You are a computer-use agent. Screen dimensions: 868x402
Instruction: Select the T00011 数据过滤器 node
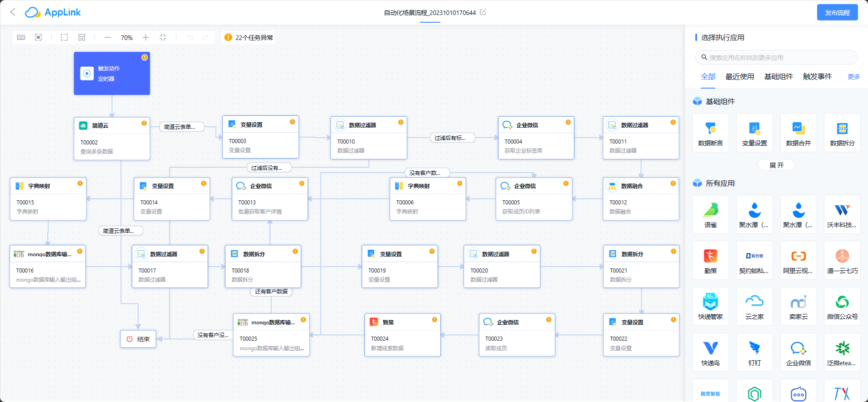[x=641, y=138]
